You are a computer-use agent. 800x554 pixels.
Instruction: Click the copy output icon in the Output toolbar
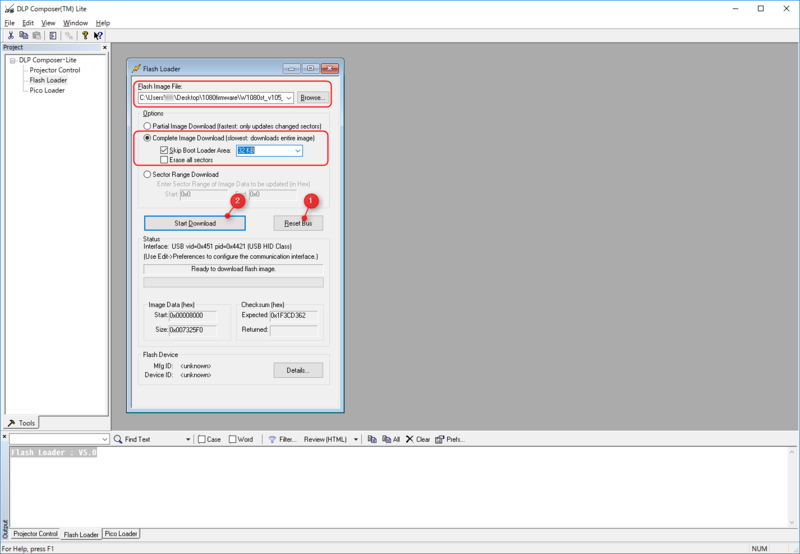click(372, 439)
